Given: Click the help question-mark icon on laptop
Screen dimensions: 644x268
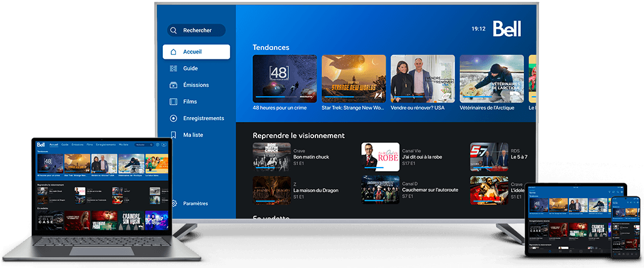Looking at the screenshot, I should [x=158, y=145].
